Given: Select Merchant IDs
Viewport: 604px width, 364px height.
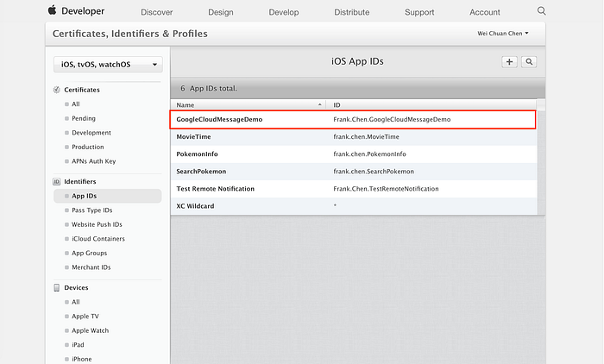Looking at the screenshot, I should pos(91,267).
